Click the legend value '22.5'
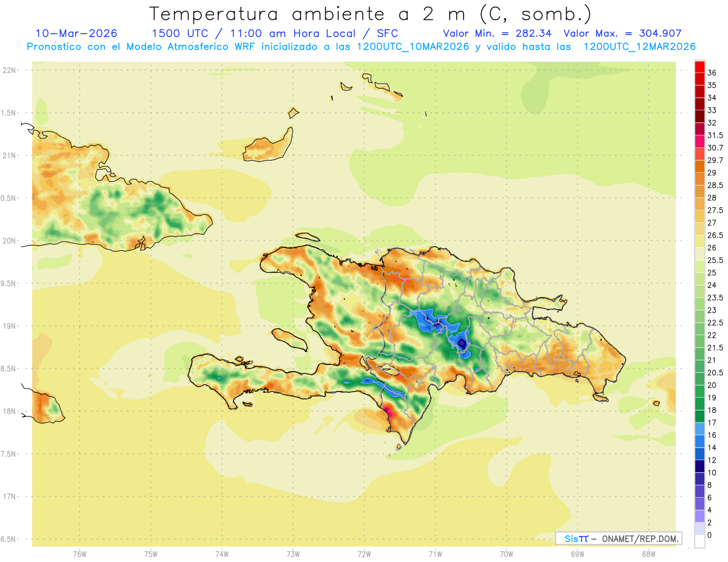This screenshot has width=728, height=562. (x=715, y=323)
